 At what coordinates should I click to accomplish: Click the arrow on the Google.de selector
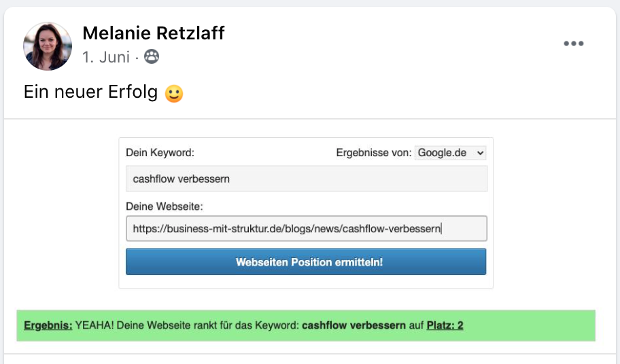coord(481,153)
